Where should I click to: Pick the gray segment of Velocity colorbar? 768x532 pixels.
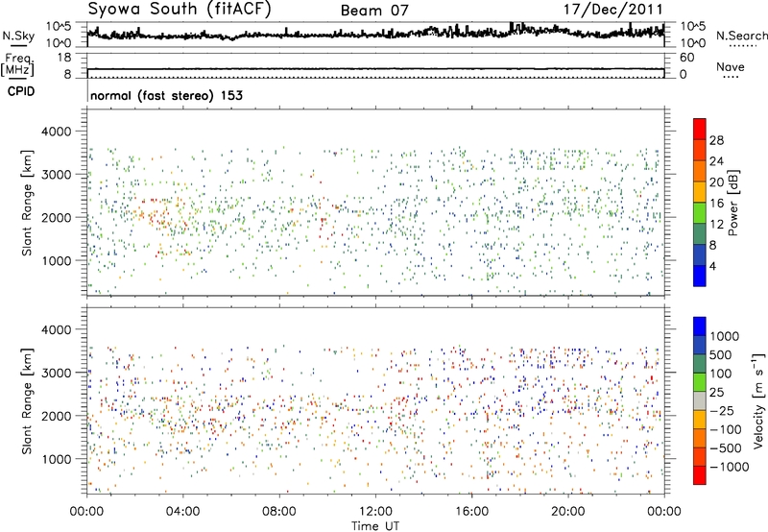(700, 400)
